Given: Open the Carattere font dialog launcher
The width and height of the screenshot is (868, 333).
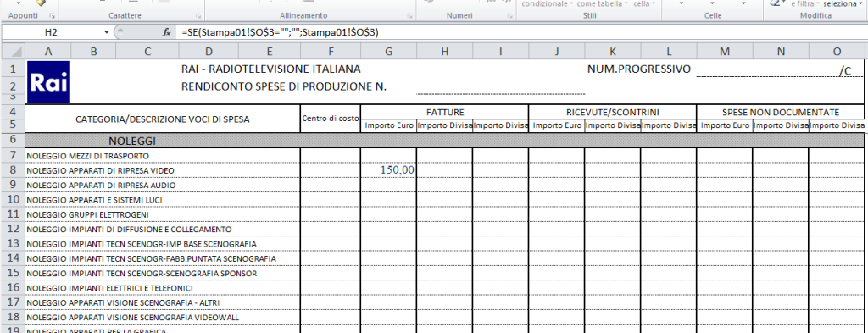Looking at the screenshot, I should click(x=198, y=16).
